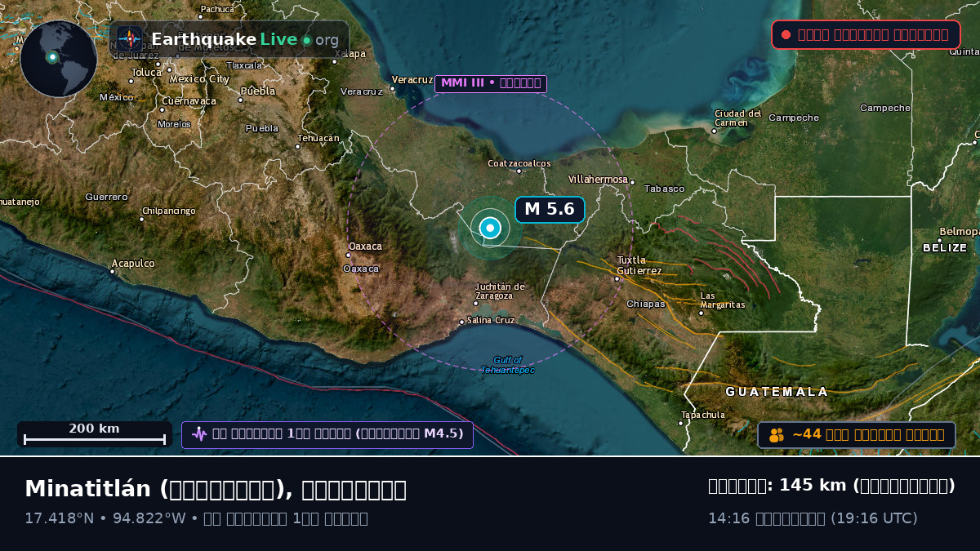Select the MMI III intensity label
Image resolution: width=980 pixels, height=551 pixels.
pos(491,83)
